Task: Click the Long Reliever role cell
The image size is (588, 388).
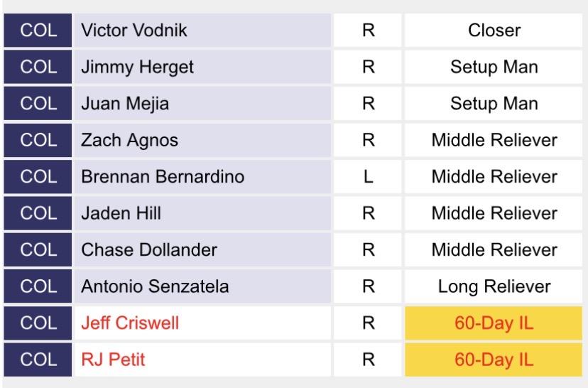Action: coord(494,286)
